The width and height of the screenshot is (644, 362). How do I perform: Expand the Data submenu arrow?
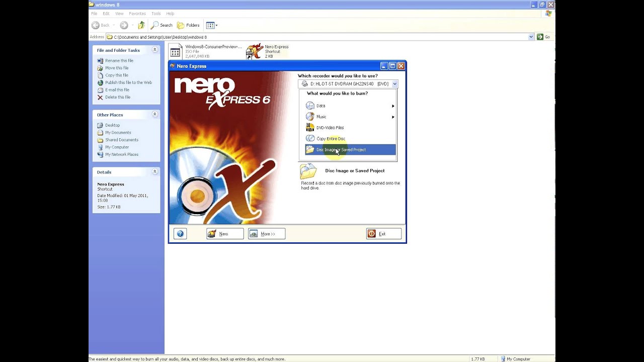[393, 106]
